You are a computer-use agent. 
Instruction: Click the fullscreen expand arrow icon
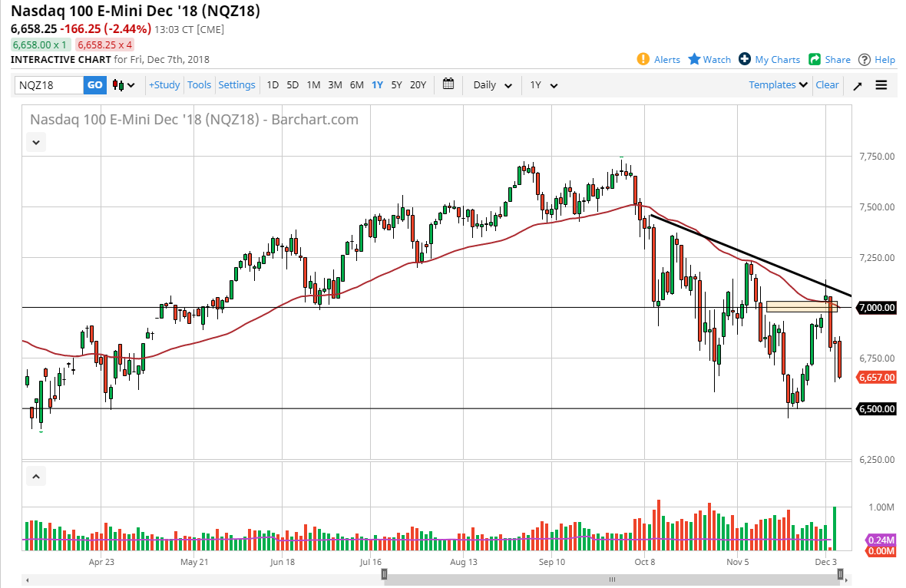coord(857,85)
